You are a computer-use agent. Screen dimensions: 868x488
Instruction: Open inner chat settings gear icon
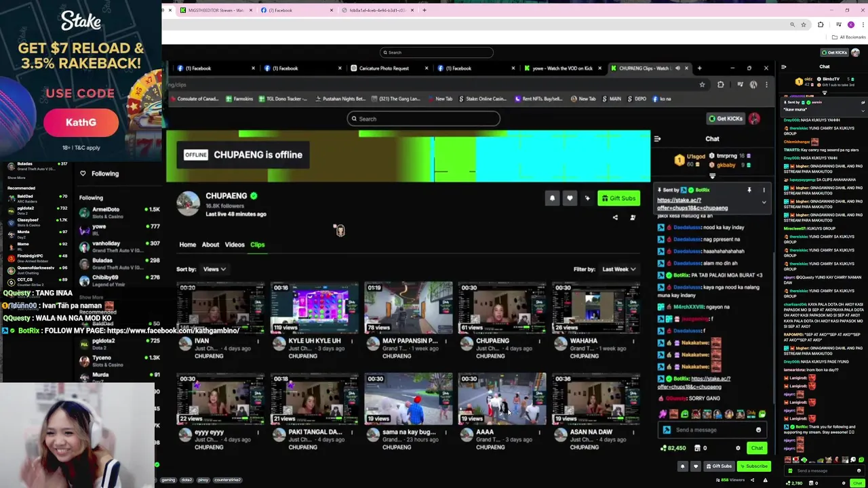[x=738, y=448]
